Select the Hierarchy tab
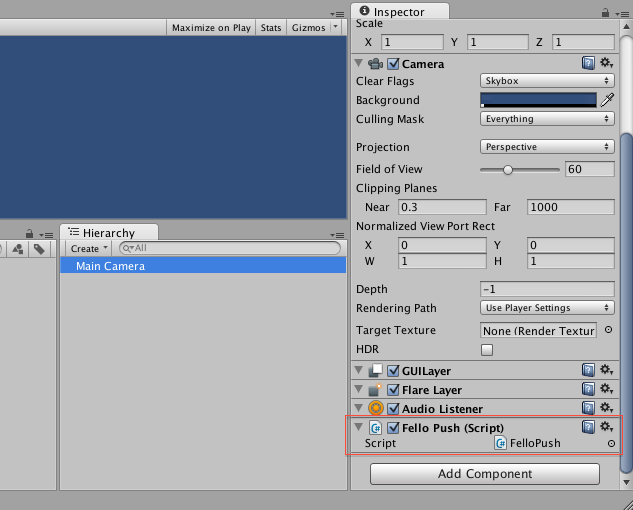The height and width of the screenshot is (510, 633). click(109, 233)
